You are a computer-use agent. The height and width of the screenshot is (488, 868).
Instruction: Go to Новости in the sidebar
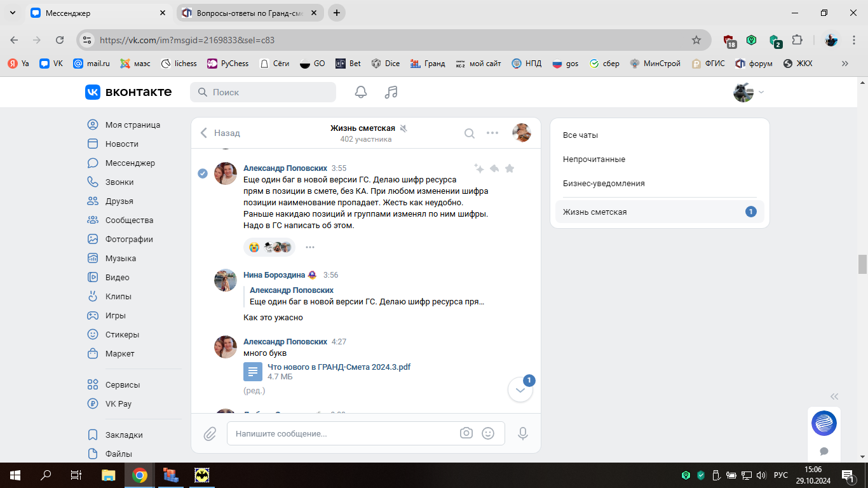(x=113, y=144)
